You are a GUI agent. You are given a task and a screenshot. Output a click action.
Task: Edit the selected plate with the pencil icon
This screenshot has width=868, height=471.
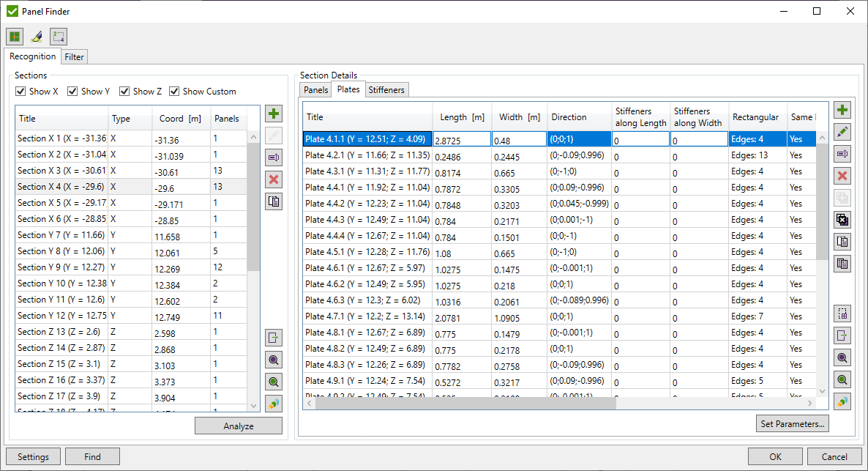(x=842, y=132)
